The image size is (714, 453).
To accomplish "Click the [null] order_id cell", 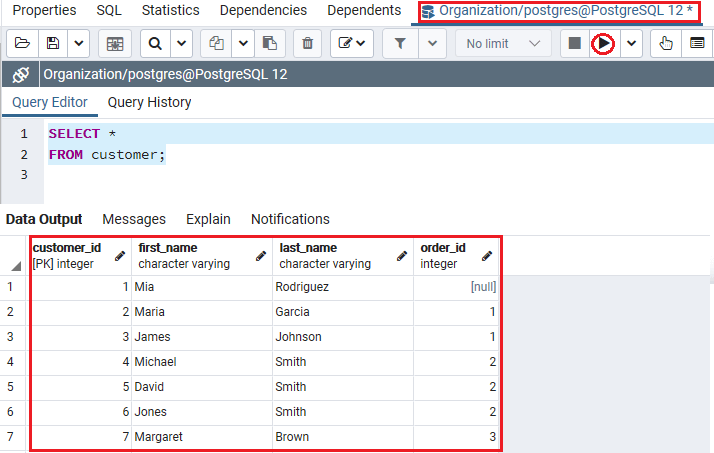I will tap(456, 287).
